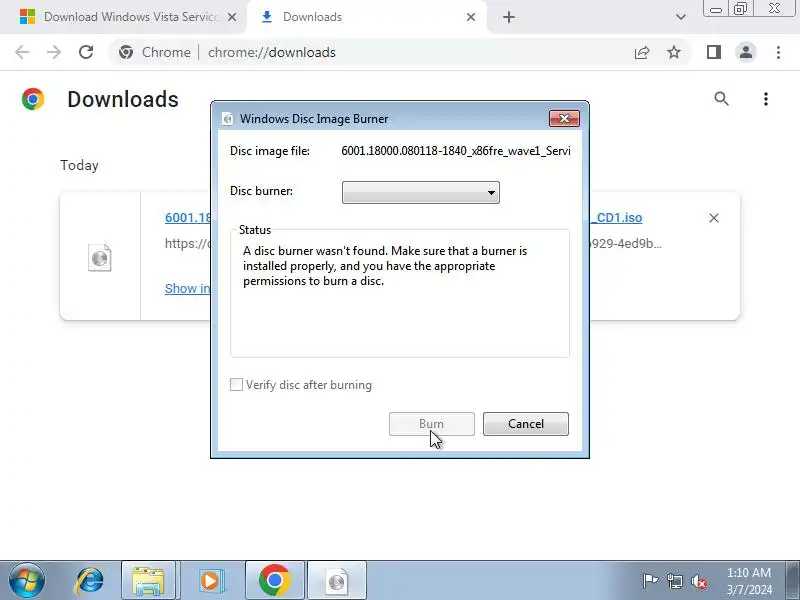Click the network tray icon
This screenshot has width=800, height=600.
point(674,581)
